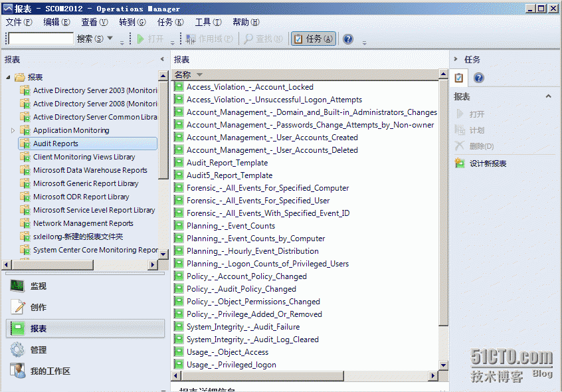Viewport: 562px width, 392px height.
Task: Collapse the root 报表 tree node
Action: [x=8, y=77]
